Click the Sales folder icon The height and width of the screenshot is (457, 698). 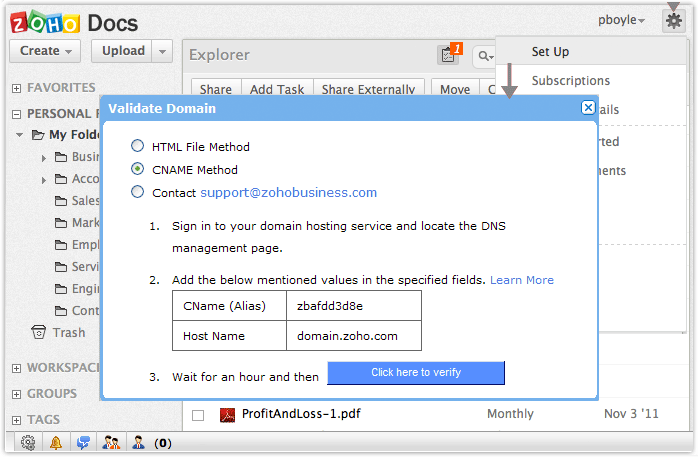point(61,201)
